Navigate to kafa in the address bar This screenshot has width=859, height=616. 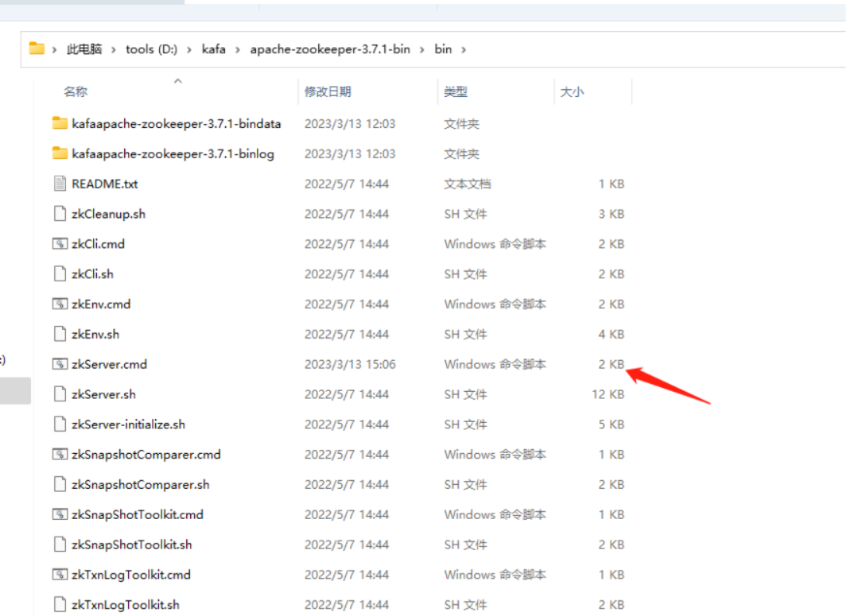click(214, 49)
